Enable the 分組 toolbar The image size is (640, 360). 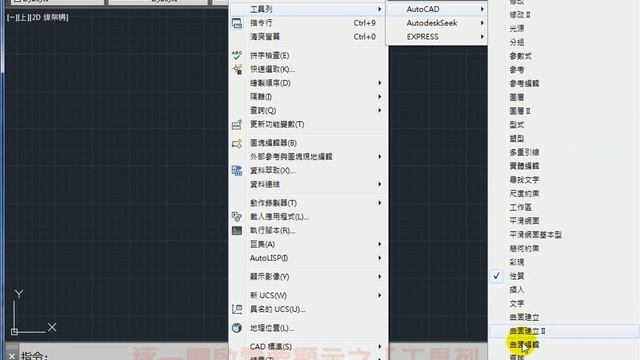coord(516,42)
